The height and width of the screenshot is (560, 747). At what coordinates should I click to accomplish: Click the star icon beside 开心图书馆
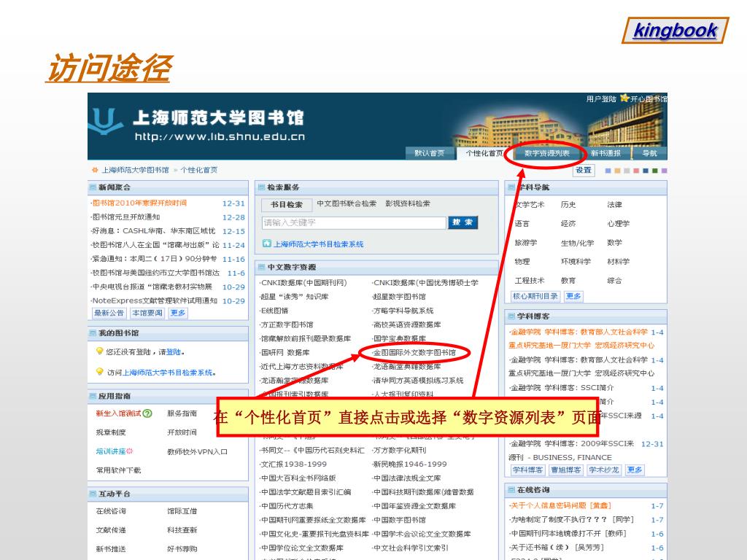coord(624,98)
